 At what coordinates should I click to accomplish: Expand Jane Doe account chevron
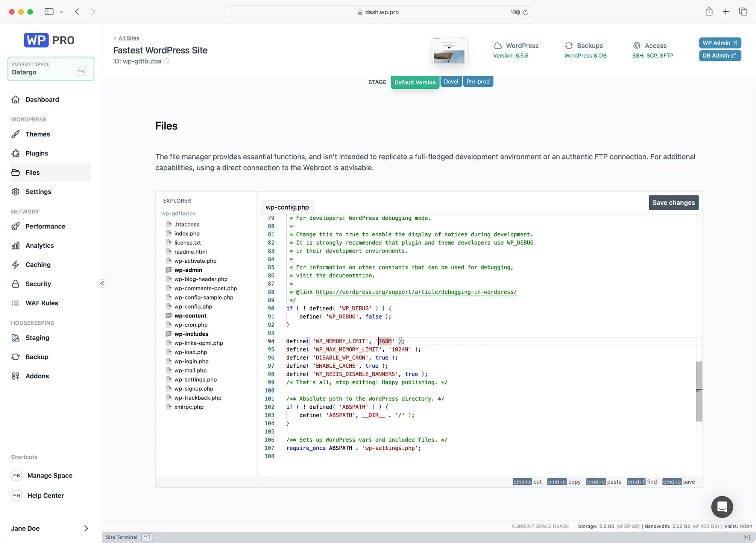tap(86, 528)
